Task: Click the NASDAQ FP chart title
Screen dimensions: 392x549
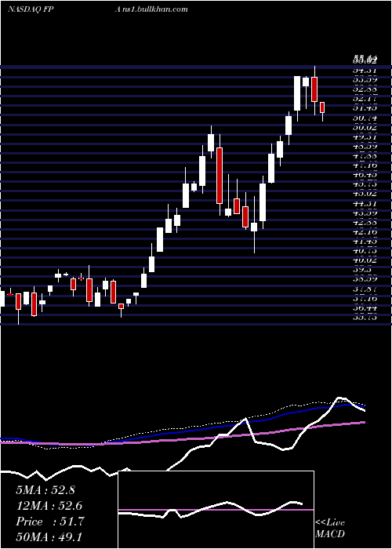Action: [x=31, y=9]
